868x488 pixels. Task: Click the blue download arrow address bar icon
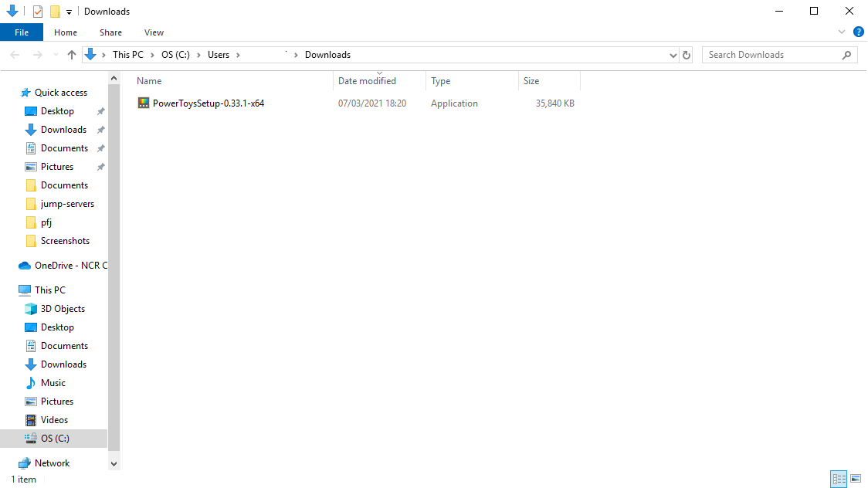pyautogui.click(x=91, y=54)
